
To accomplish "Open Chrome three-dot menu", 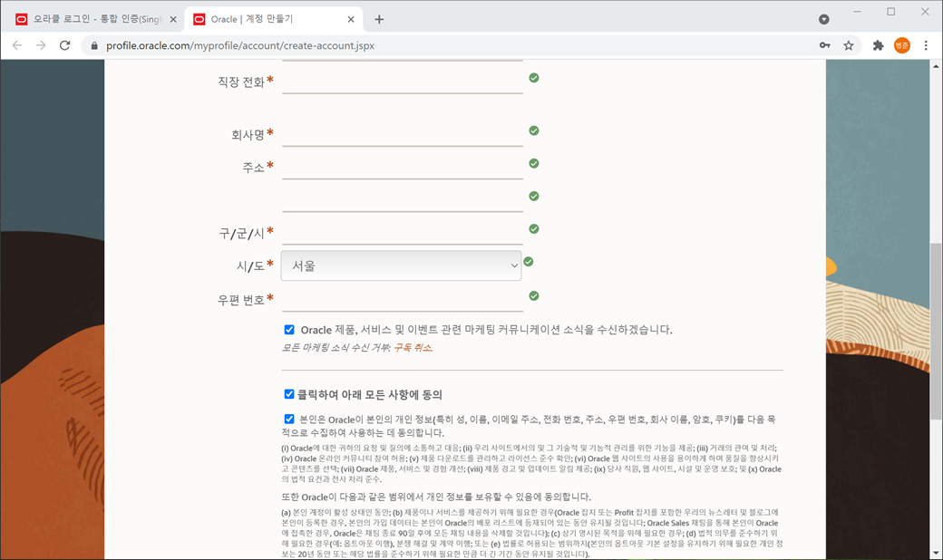I will (x=926, y=45).
